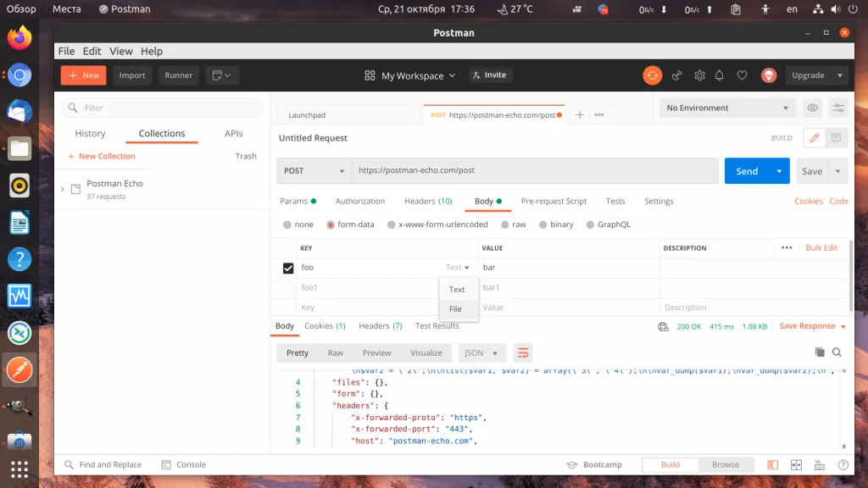Open the settings gear icon in header
Image resolution: width=868 pixels, height=488 pixels.
click(699, 75)
